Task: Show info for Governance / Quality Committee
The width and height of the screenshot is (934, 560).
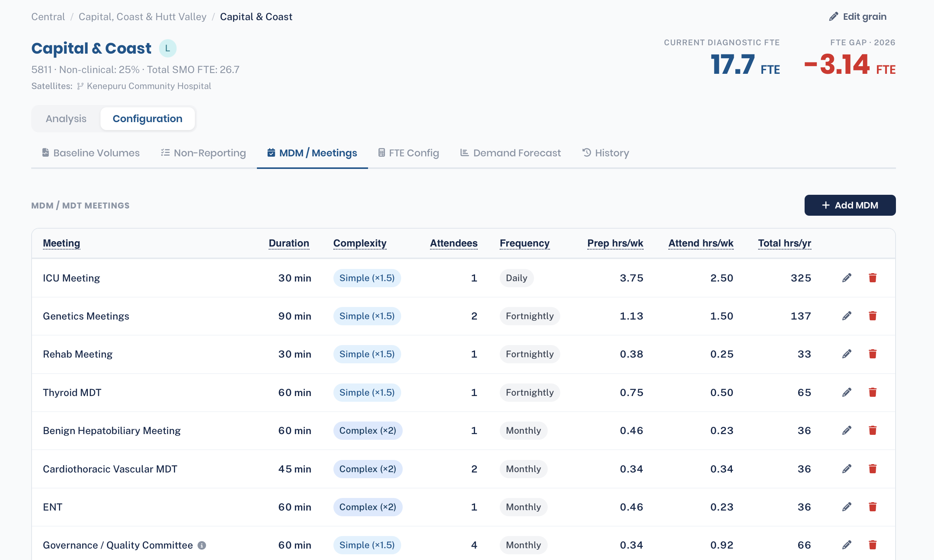Action: 202,546
